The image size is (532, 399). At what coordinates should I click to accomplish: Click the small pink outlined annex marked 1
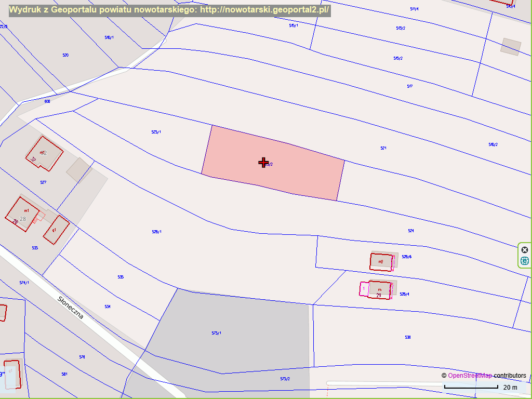tap(364, 288)
